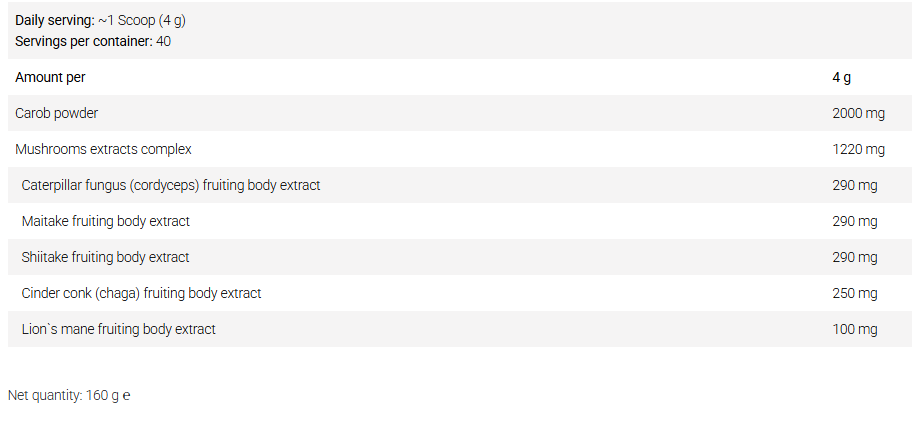Viewport: 912px width, 425px height.
Task: Click the '2000 mg' amount value
Action: click(858, 113)
